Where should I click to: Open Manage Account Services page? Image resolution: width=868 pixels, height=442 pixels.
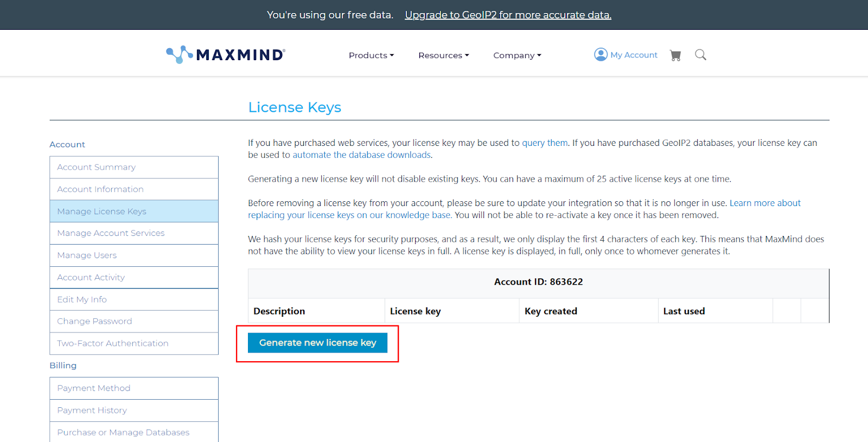coord(111,233)
